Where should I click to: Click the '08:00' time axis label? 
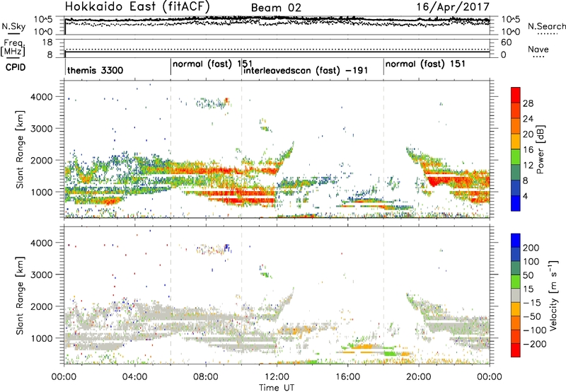pos(206,377)
